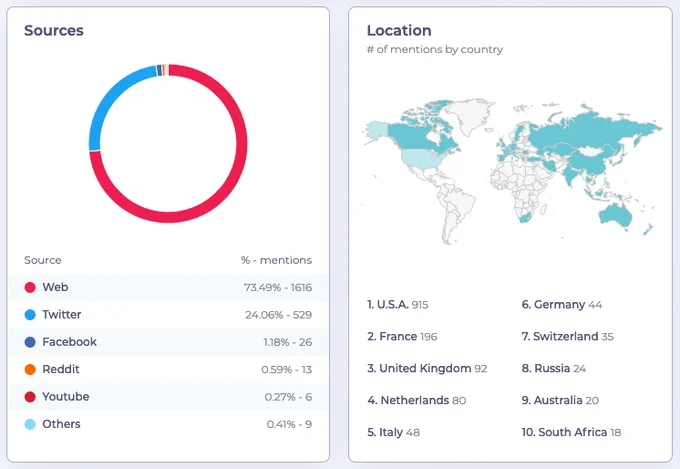This screenshot has height=469, width=680.
Task: Select the Facebook source label
Action: click(69, 342)
